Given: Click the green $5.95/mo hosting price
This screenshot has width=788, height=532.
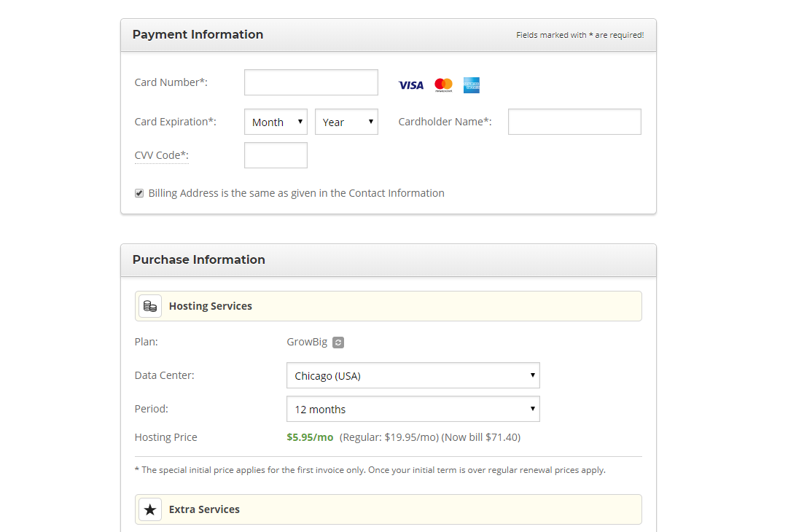Looking at the screenshot, I should tap(310, 437).
